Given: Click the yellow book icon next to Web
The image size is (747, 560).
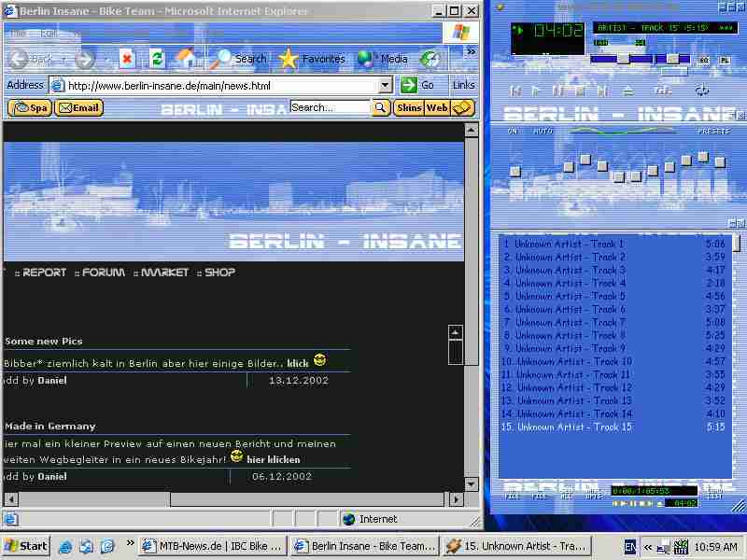Looking at the screenshot, I should (462, 107).
